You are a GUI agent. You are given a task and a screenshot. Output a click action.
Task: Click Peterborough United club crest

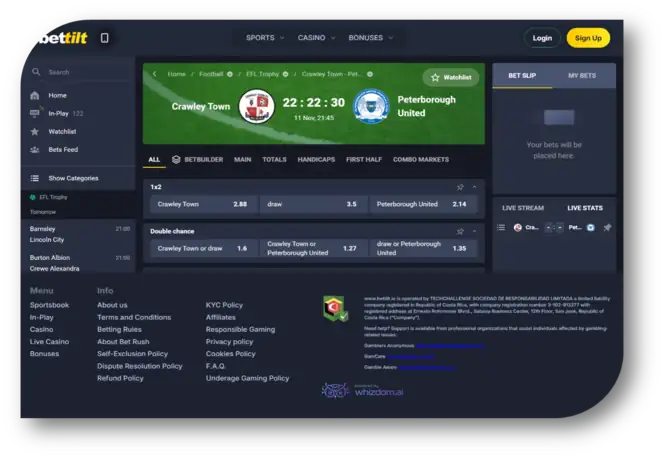coord(371,106)
